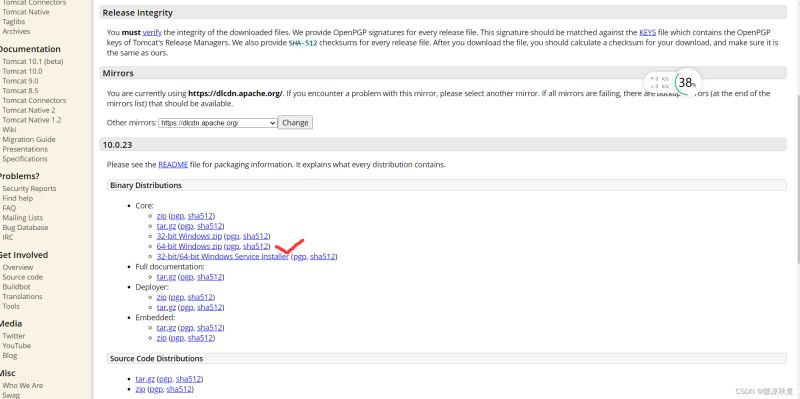Open the 64-bit Windows zip link
Viewport: 800px width, 399px height.
click(189, 246)
